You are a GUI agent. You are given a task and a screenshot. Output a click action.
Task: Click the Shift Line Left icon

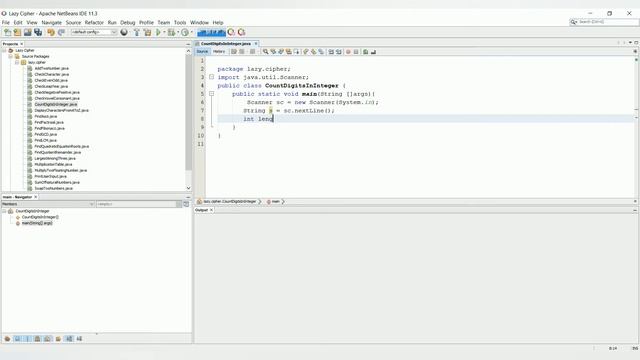331,52
